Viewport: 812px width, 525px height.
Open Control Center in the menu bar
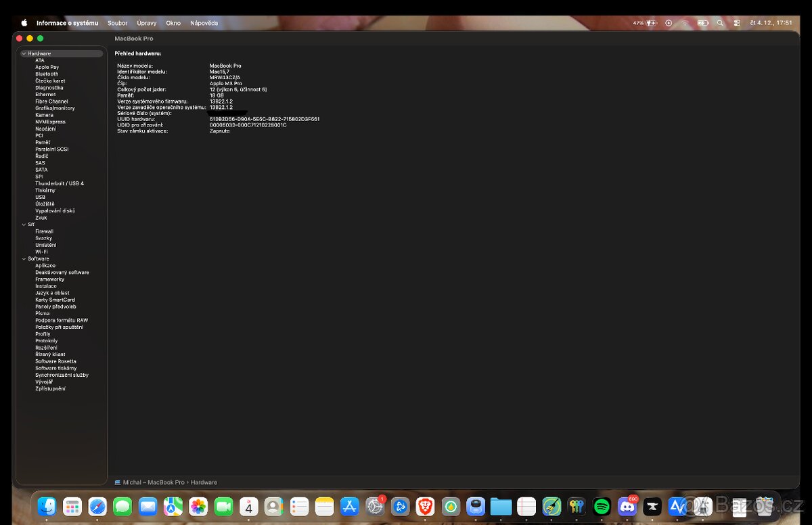(x=737, y=22)
